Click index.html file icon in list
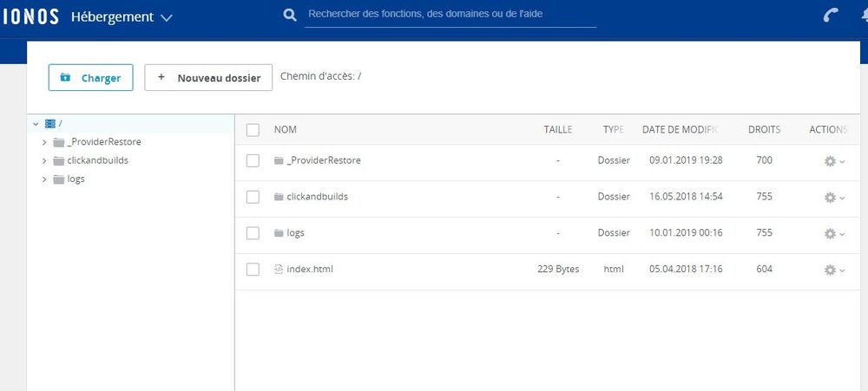868x391 pixels. (279, 270)
